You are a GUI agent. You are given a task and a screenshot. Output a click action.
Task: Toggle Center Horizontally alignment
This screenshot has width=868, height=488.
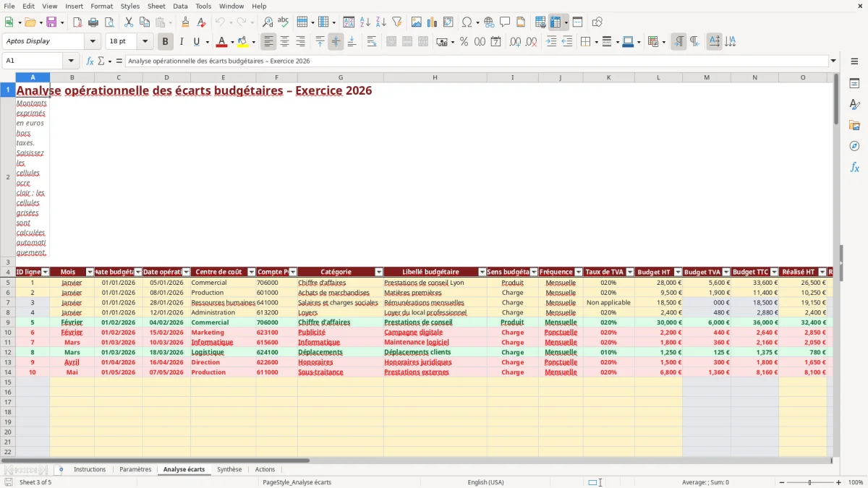point(284,42)
